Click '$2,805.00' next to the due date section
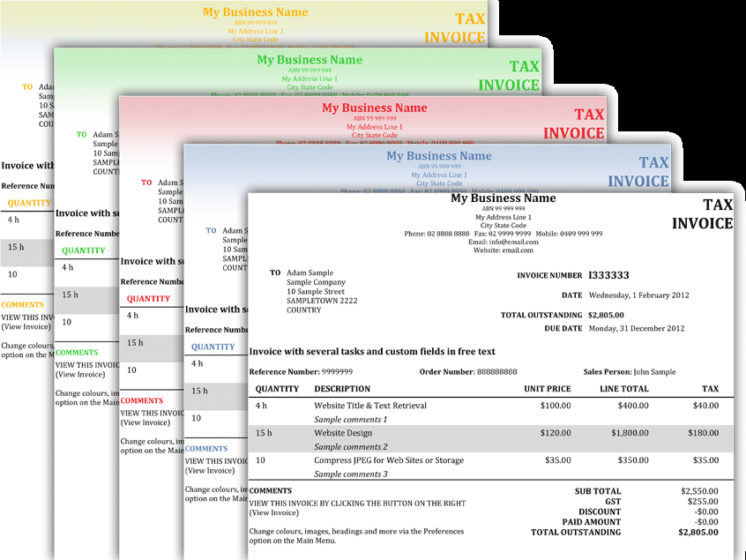Screen dimensions: 746x560 tap(606, 315)
